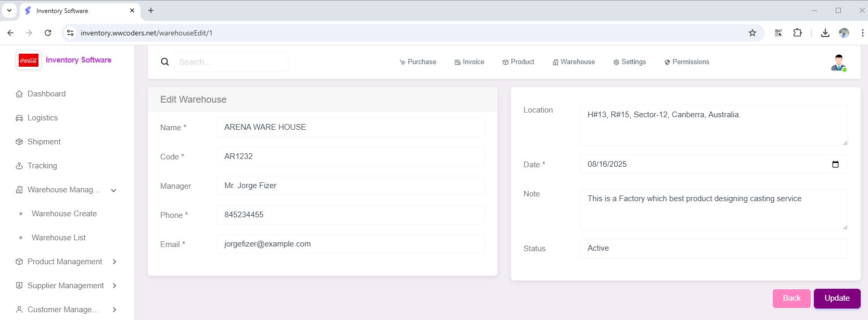Open the Permissions top menu
This screenshot has height=320, width=868.
click(x=686, y=62)
